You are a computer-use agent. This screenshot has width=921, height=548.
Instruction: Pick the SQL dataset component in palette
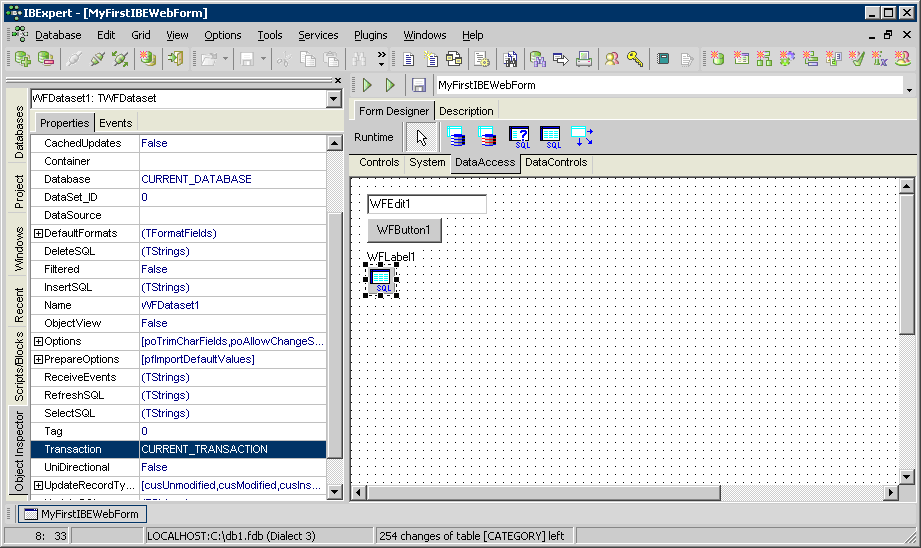coord(550,137)
